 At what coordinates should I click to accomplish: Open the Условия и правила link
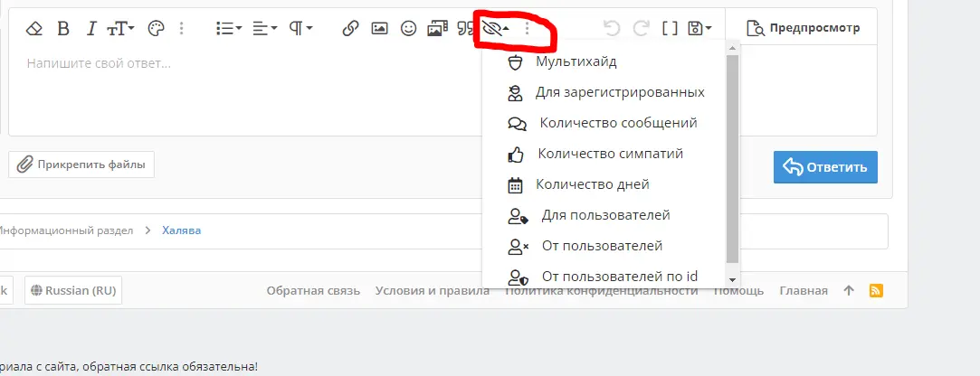(x=433, y=290)
